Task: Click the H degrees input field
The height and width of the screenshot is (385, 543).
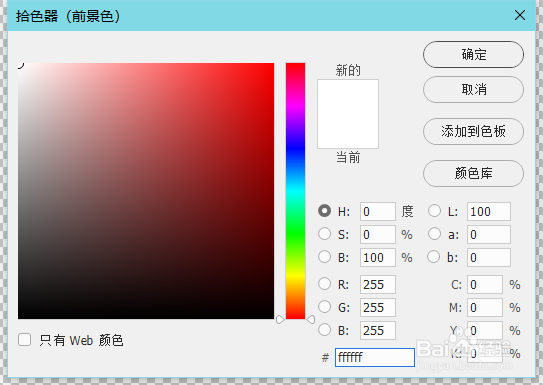Action: [378, 212]
